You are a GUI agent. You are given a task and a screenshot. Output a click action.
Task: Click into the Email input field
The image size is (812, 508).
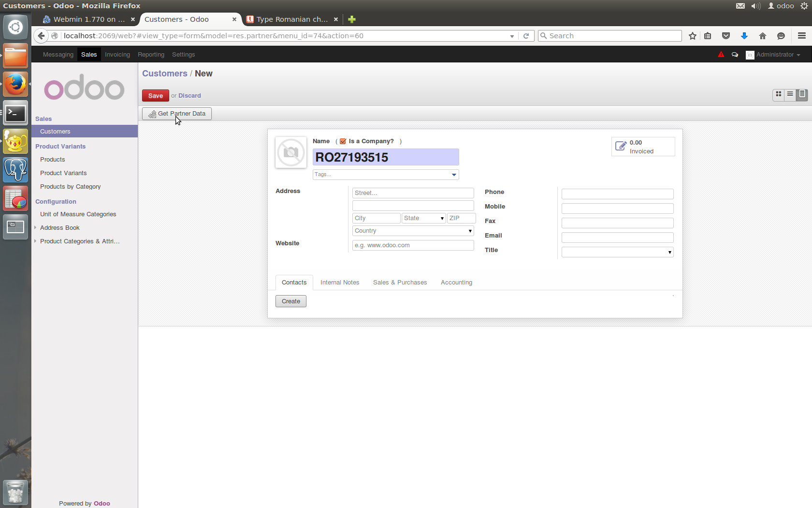tap(617, 238)
